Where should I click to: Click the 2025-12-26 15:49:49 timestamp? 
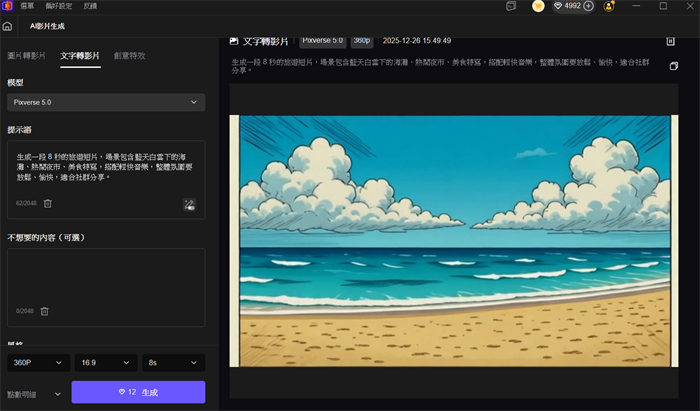click(x=417, y=41)
